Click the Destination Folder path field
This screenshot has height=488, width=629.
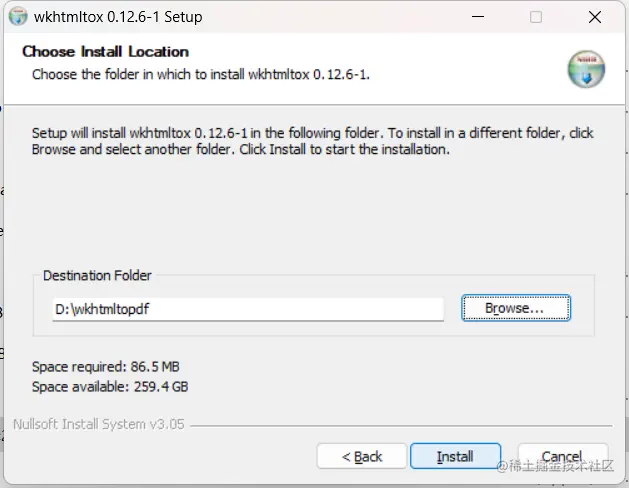(x=247, y=309)
